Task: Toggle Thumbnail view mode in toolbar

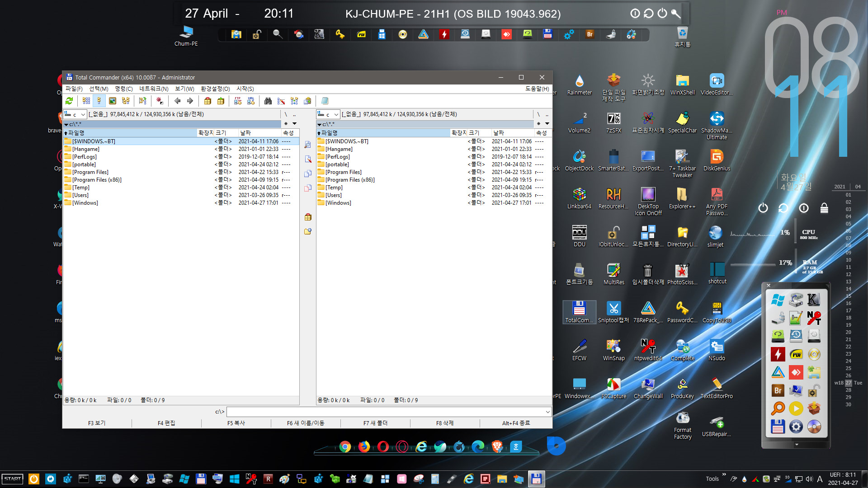Action: point(113,101)
